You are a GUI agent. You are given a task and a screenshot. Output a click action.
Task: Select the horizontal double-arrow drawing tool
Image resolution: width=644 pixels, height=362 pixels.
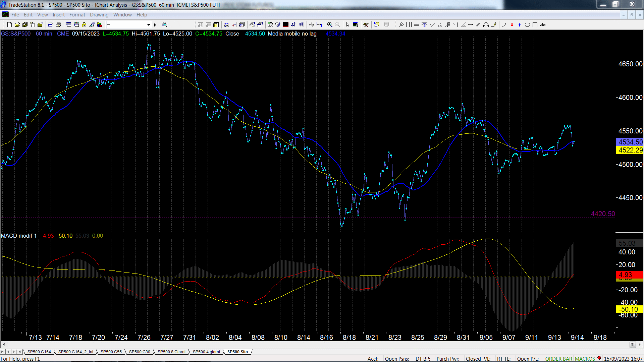click(471, 25)
